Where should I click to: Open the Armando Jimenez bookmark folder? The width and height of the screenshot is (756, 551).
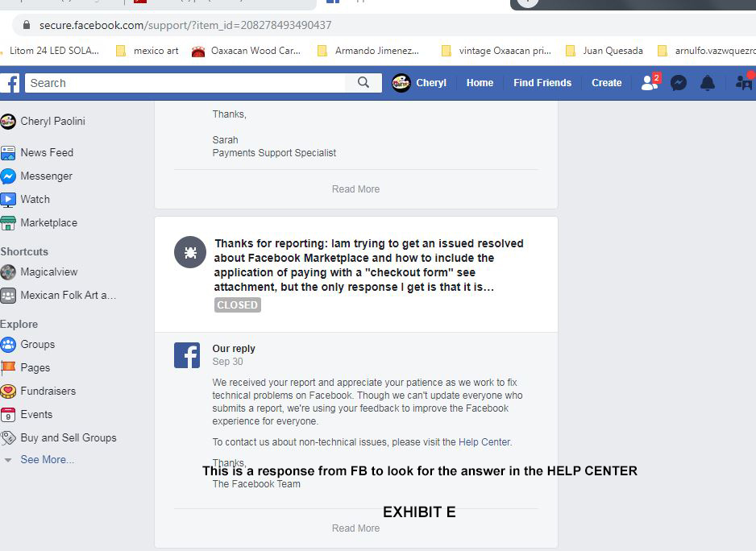(x=368, y=51)
